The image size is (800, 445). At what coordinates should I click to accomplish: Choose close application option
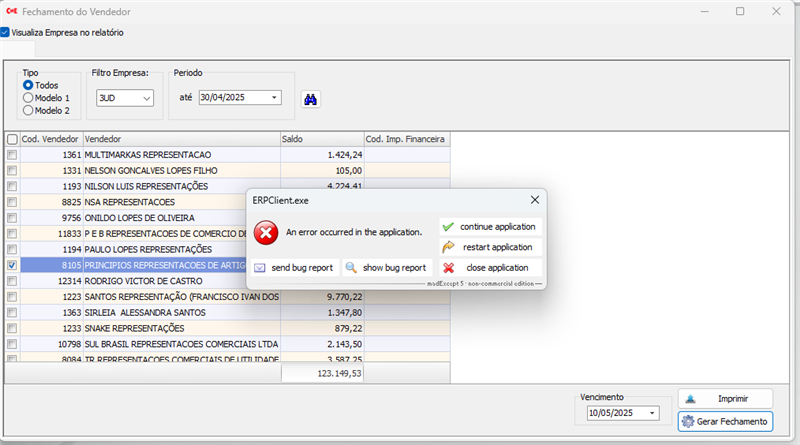(491, 268)
